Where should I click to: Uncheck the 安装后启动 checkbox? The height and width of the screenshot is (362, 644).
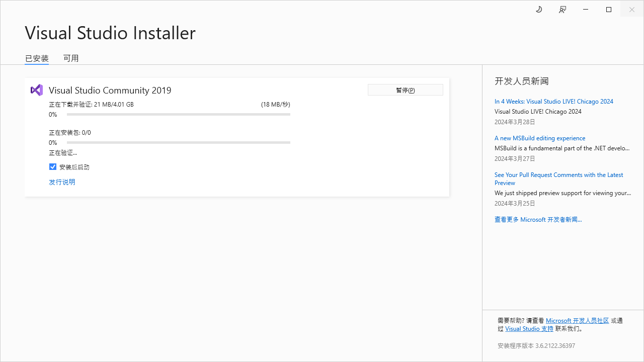53,166
